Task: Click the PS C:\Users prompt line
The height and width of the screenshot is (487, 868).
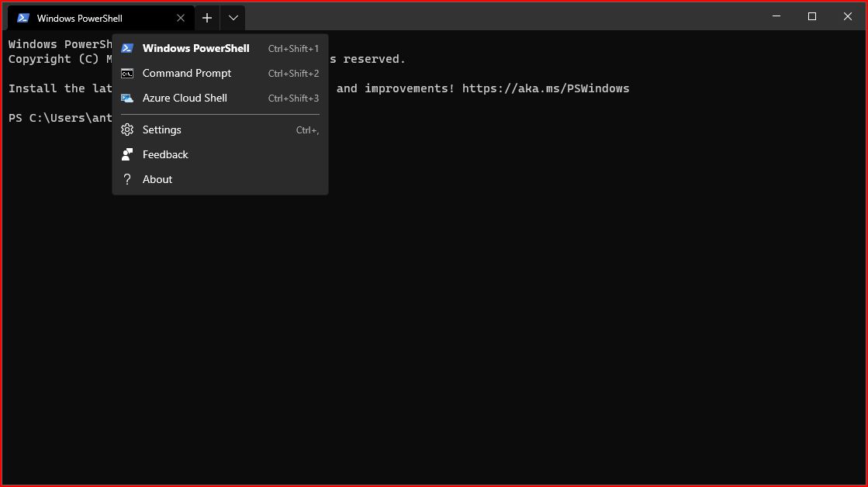Action: [61, 118]
